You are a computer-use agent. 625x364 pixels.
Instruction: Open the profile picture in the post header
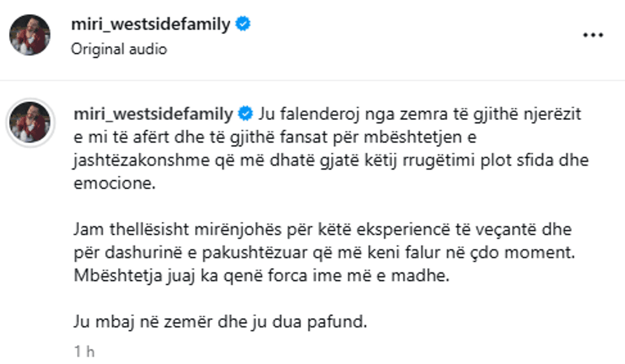29,35
